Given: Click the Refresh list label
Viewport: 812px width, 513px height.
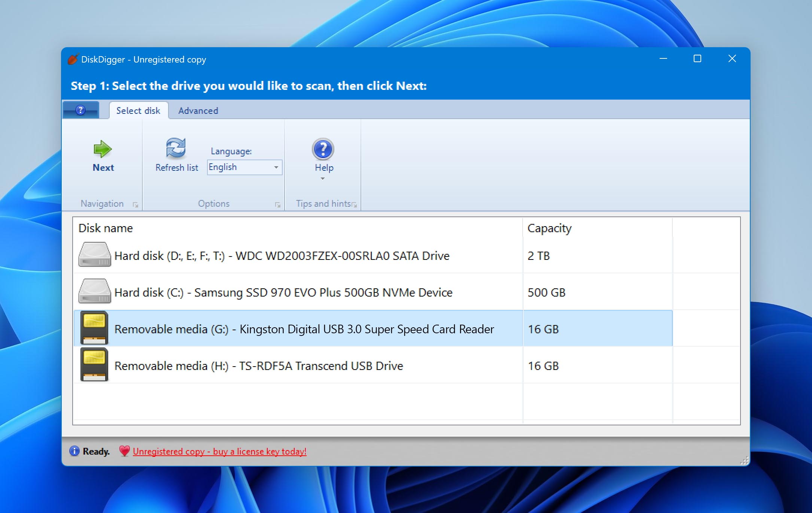Looking at the screenshot, I should (x=177, y=168).
